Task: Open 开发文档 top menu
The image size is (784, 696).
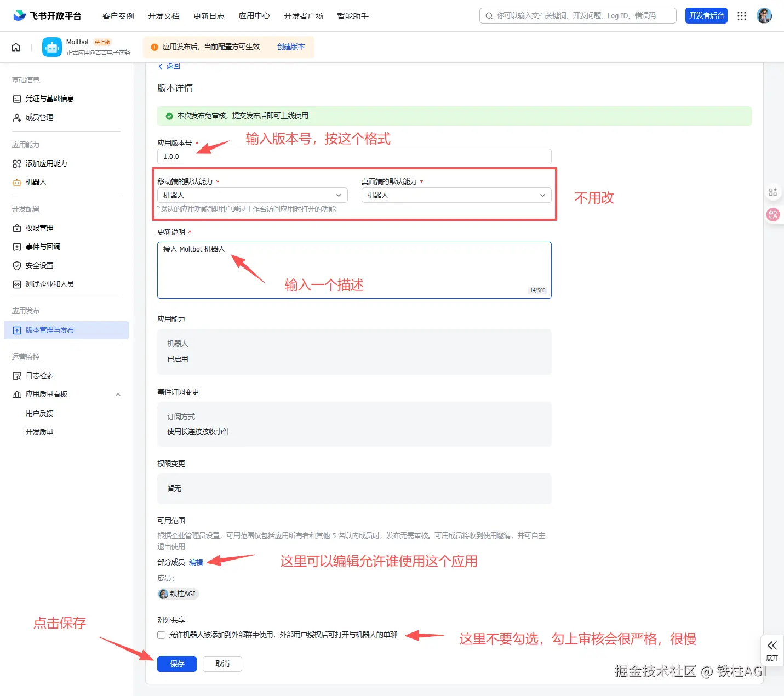Action: [x=164, y=16]
